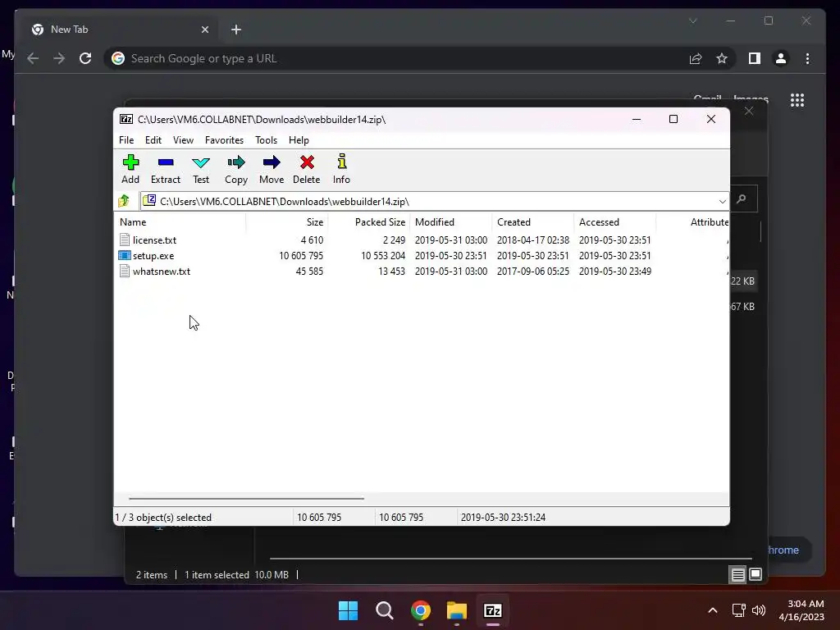Open the Chrome tab search chevron
Image resolution: width=840 pixels, height=630 pixels.
(692, 21)
